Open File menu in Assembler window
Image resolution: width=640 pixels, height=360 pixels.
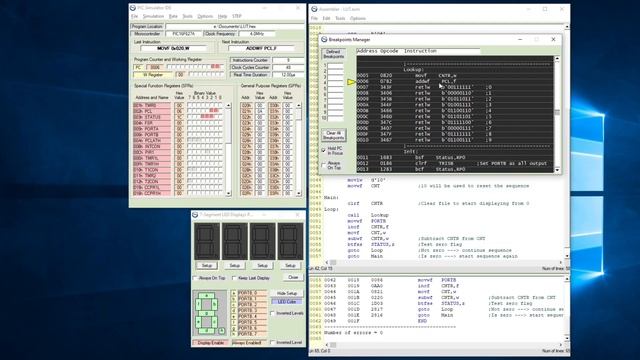pos(314,18)
